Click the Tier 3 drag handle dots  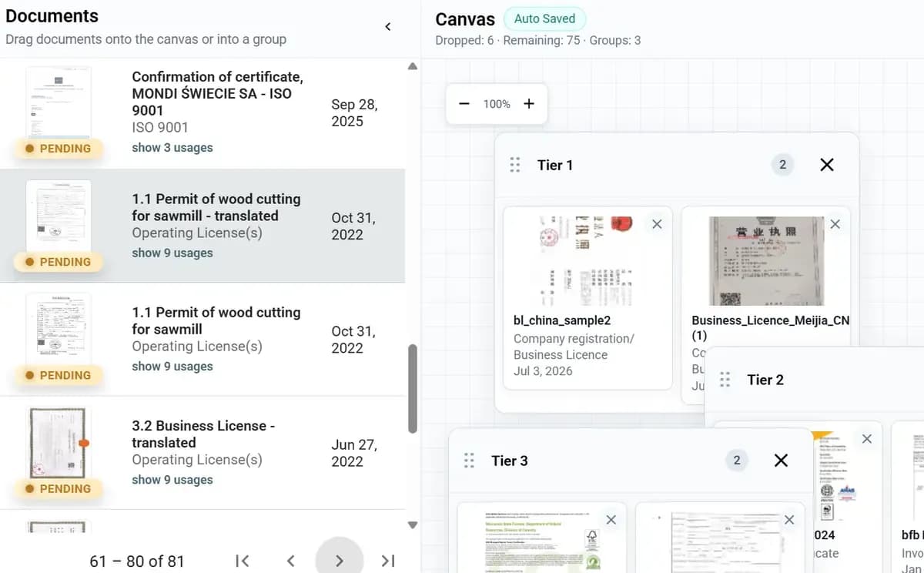pyautogui.click(x=469, y=461)
